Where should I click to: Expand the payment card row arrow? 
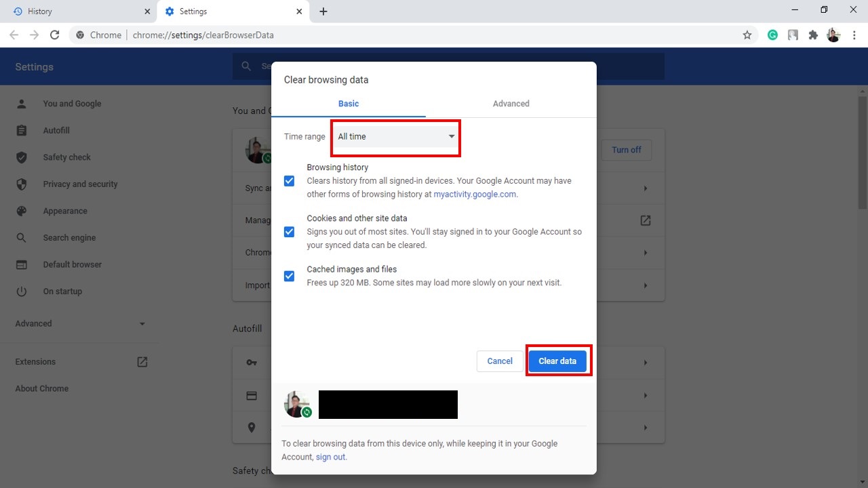pos(646,395)
